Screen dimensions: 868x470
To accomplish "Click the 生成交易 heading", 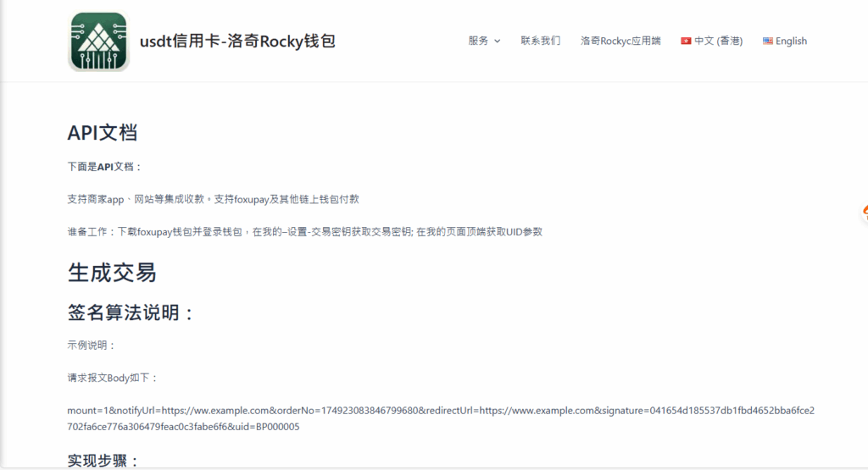I will pos(113,273).
